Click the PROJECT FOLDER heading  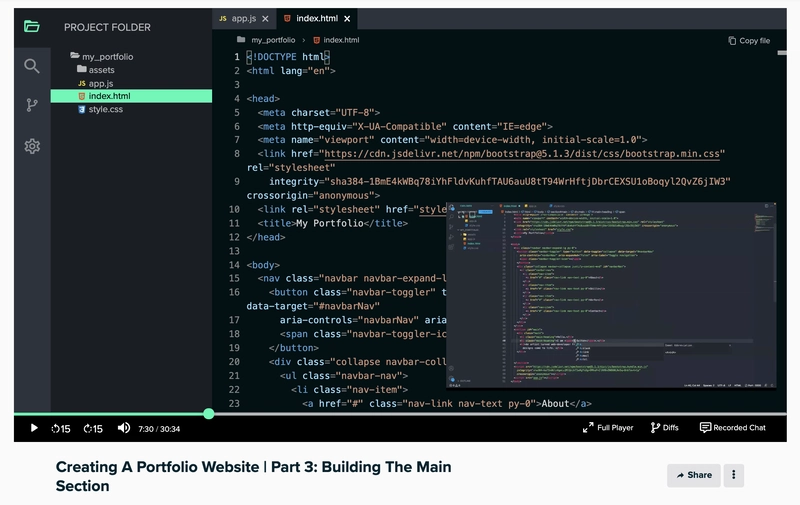tap(107, 27)
